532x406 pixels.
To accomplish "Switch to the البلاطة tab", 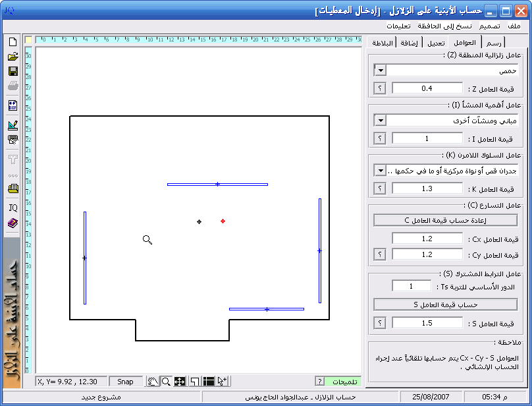I will [383, 43].
